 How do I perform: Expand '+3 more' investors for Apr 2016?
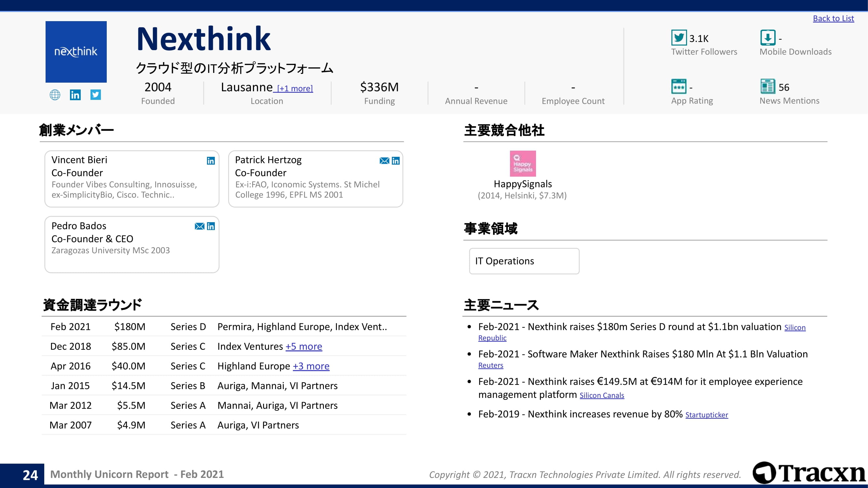311,366
